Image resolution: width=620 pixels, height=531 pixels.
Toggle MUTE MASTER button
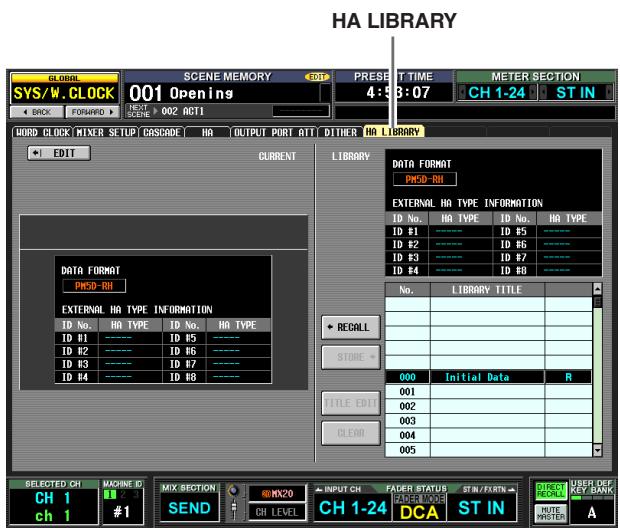coord(550,513)
